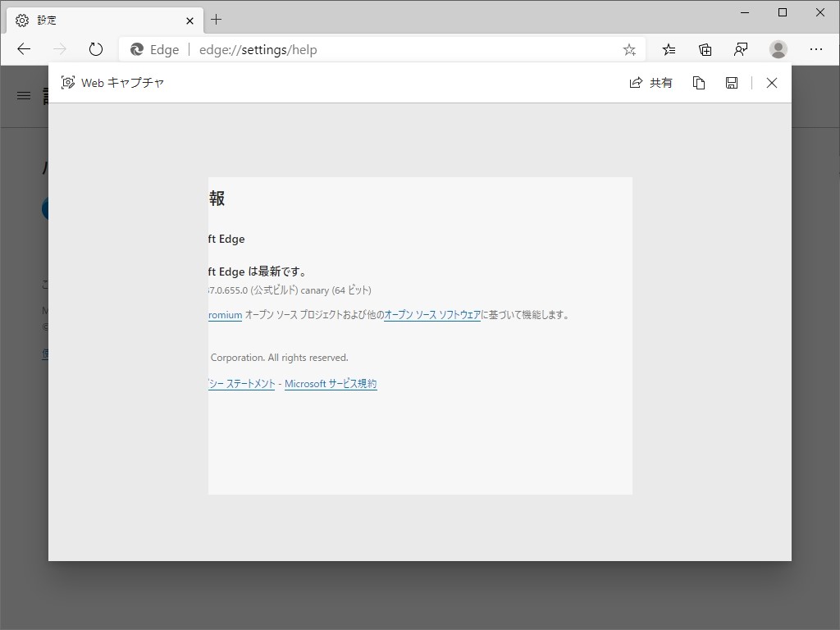Open the settings hamburger menu

tap(24, 96)
